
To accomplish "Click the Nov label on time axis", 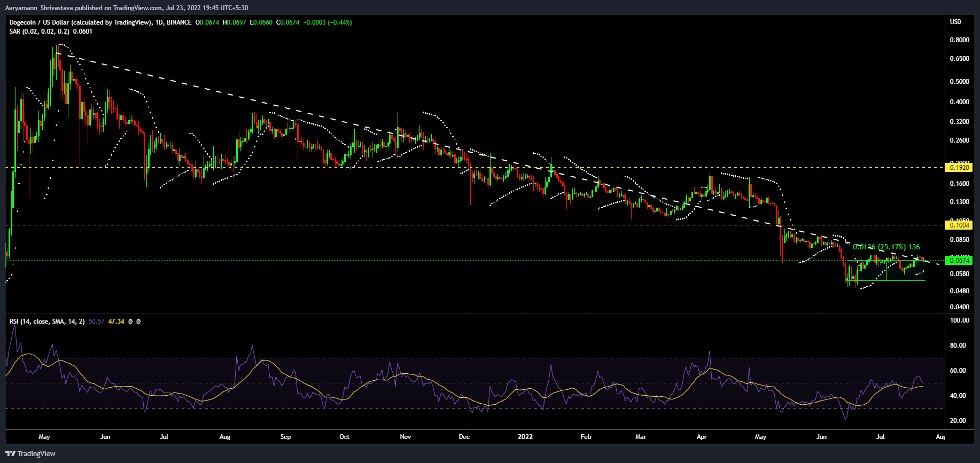I will (406, 437).
